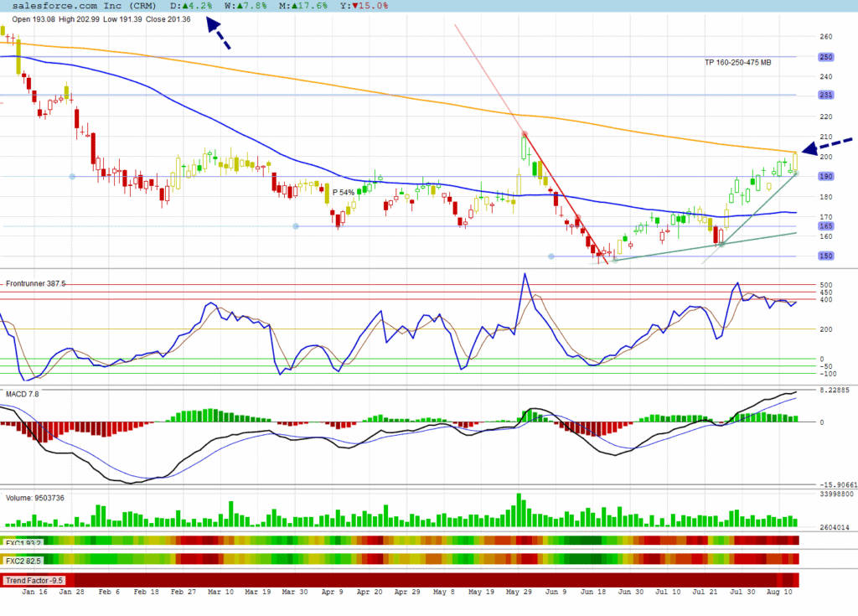Click the 'TP 160-250-475 MB' annotation

737,62
